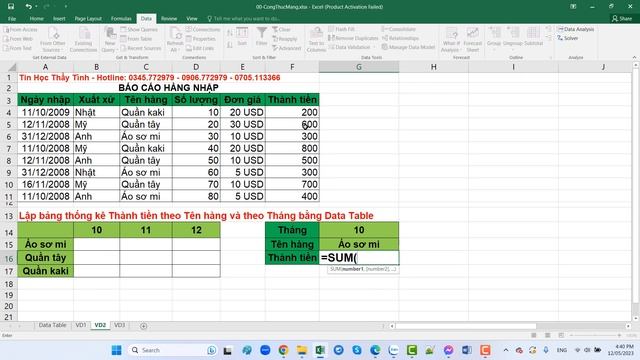Click Connections in the ribbon
The width and height of the screenshot is (640, 360).
pyautogui.click(x=203, y=29)
